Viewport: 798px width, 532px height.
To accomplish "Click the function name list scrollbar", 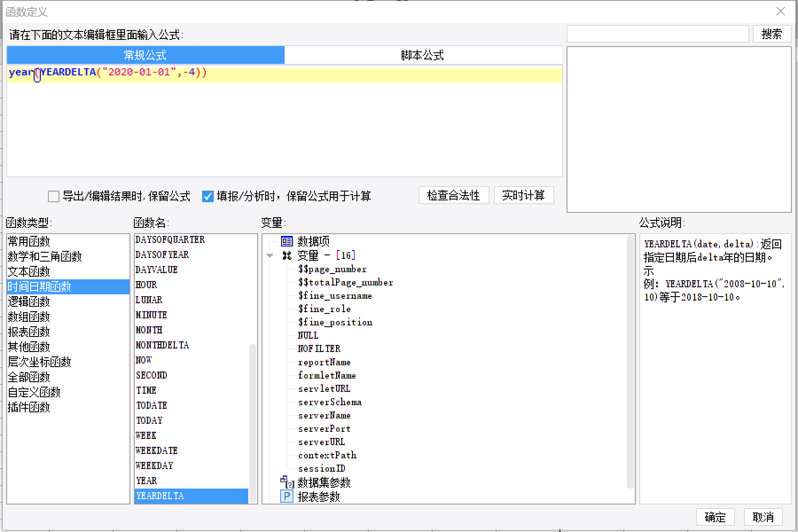I will point(251,421).
